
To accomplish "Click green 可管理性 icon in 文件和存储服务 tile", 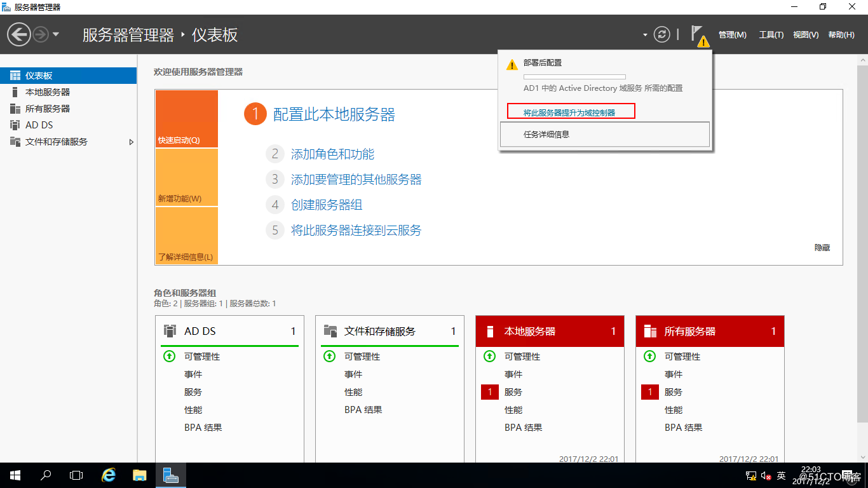I will coord(329,356).
